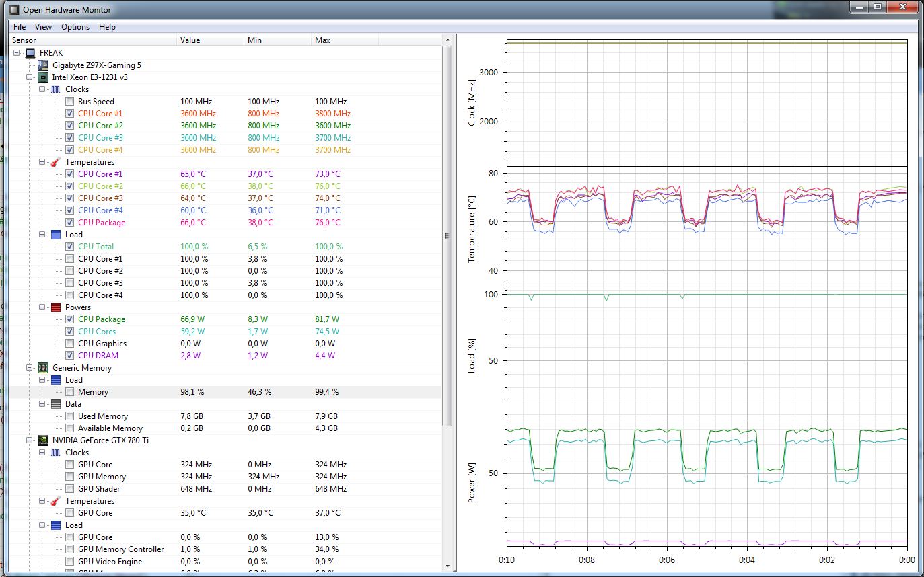Collapse the Generic Memory node

point(30,368)
